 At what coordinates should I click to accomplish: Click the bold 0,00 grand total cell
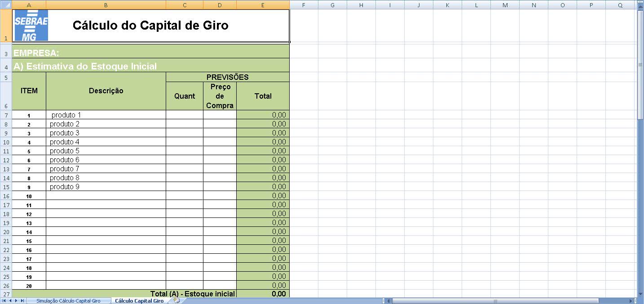[x=263, y=294]
